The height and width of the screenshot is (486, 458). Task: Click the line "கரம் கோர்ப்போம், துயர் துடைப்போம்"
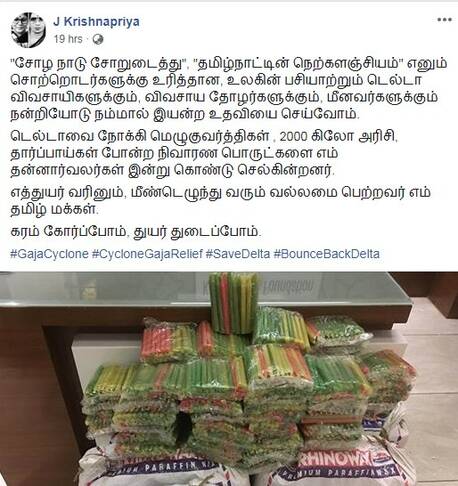[136, 232]
